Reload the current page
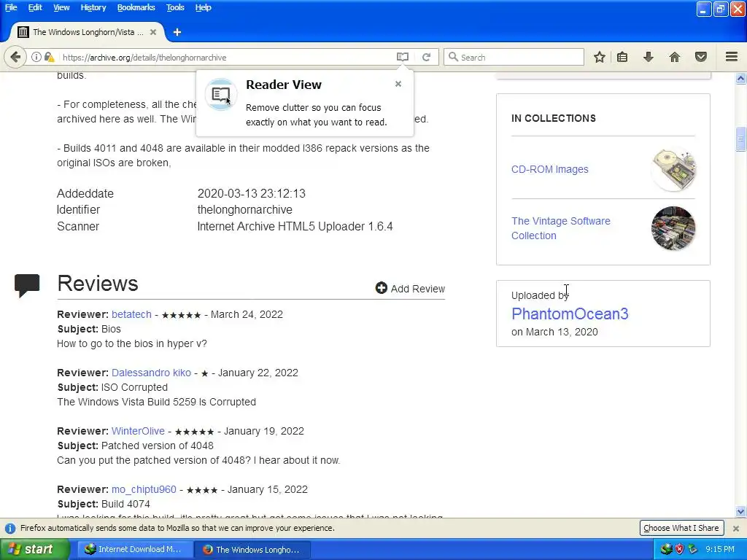747x560 pixels. [x=426, y=57]
